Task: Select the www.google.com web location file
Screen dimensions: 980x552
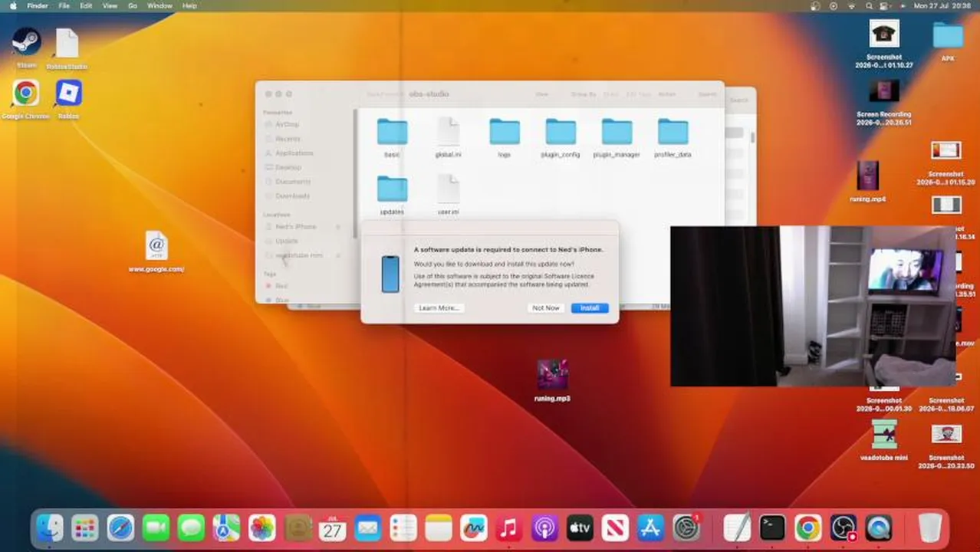Action: coord(156,246)
